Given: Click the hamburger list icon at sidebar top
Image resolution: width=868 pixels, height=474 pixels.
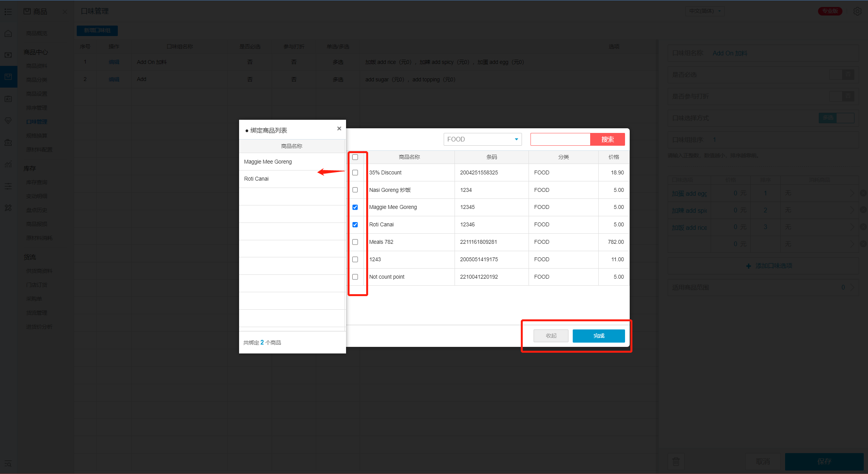Looking at the screenshot, I should (8, 12).
